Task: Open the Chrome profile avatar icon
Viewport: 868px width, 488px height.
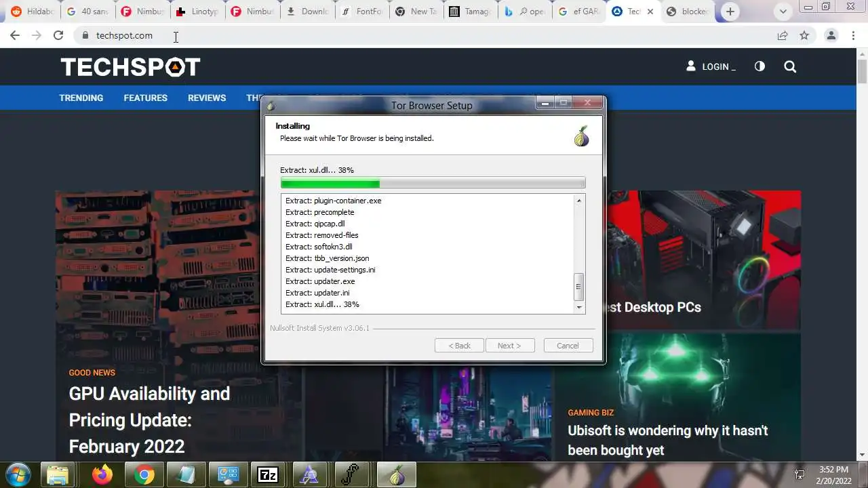Action: tap(831, 35)
